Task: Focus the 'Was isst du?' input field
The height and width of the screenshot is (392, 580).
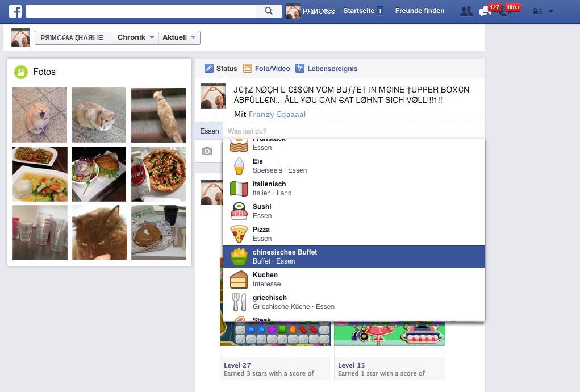Action: [x=353, y=131]
